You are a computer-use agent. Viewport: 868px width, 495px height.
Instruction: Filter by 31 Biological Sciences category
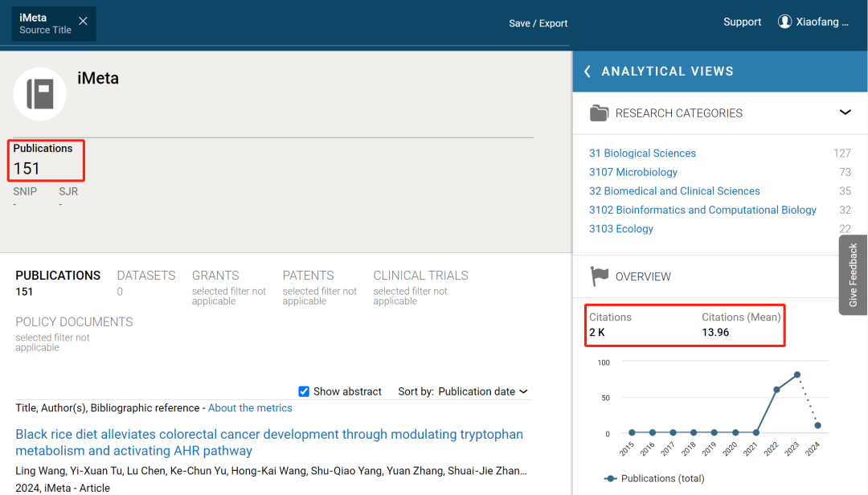(x=642, y=153)
